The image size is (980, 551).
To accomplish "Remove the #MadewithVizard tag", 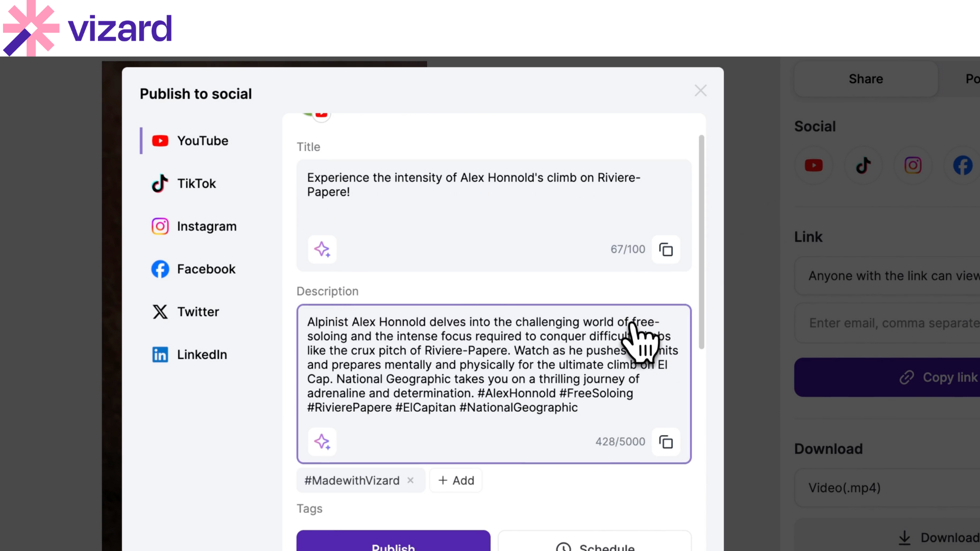I will [x=411, y=481].
